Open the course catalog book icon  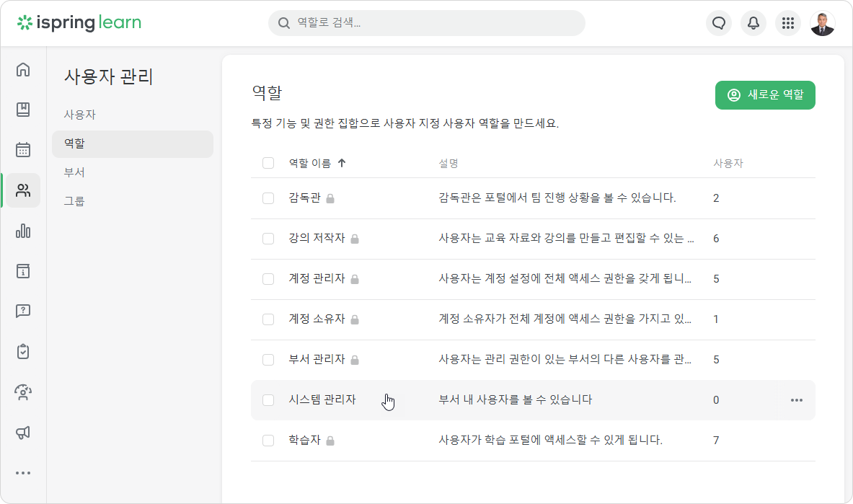pos(23,110)
